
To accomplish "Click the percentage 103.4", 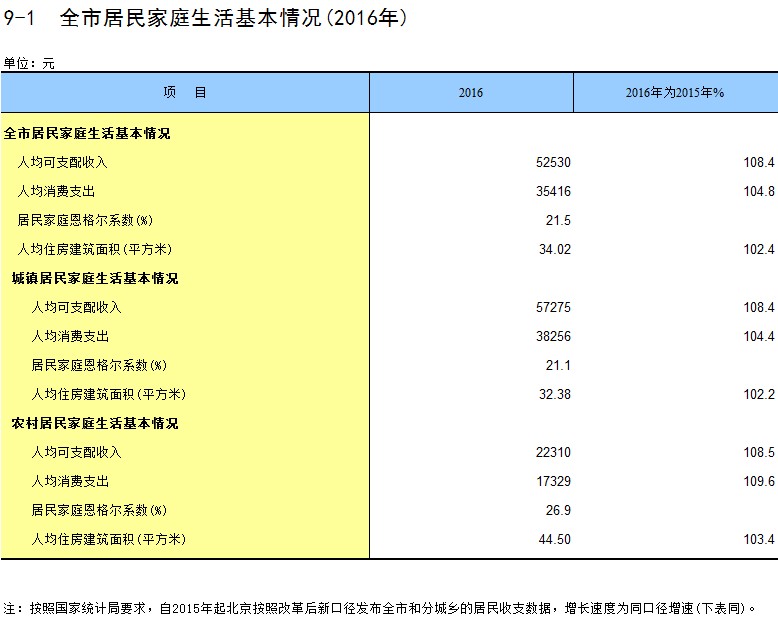I will (759, 539).
